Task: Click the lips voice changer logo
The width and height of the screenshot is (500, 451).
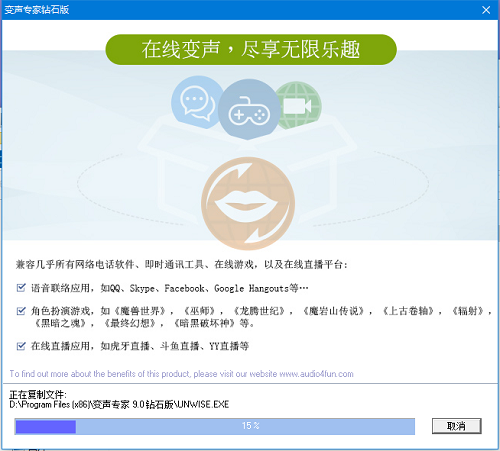Action: click(248, 204)
